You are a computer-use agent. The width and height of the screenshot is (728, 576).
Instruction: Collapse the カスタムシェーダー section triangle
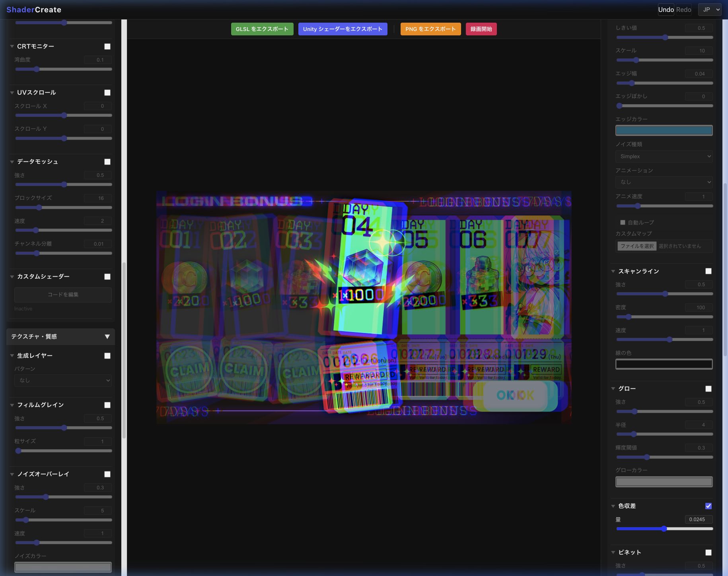(x=12, y=277)
